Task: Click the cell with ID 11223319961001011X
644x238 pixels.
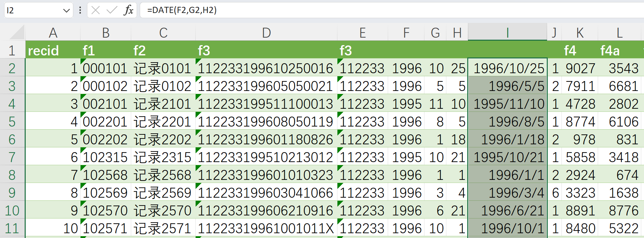Action: pos(266,228)
